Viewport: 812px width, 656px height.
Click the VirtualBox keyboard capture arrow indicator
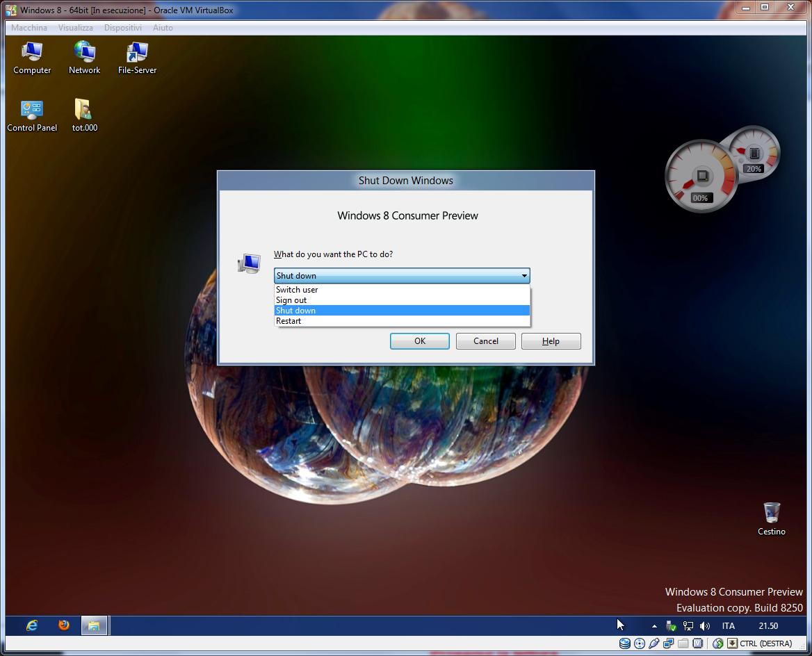pos(732,643)
